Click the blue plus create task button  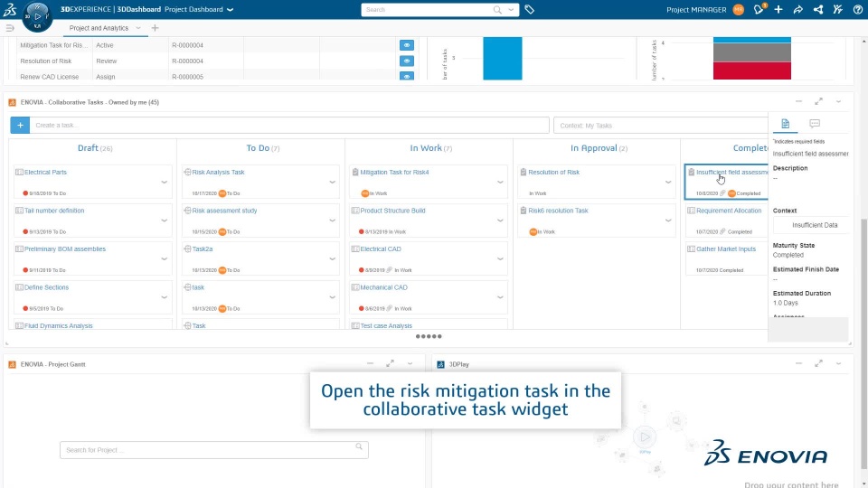point(20,125)
